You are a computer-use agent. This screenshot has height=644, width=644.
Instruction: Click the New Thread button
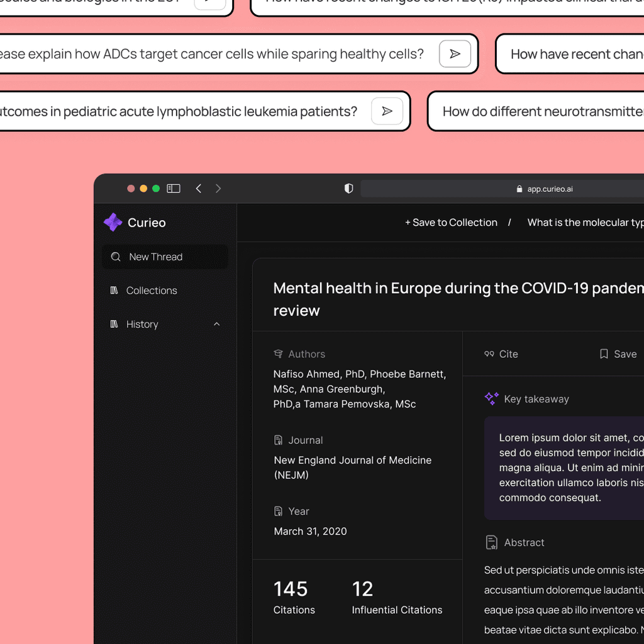tap(165, 257)
